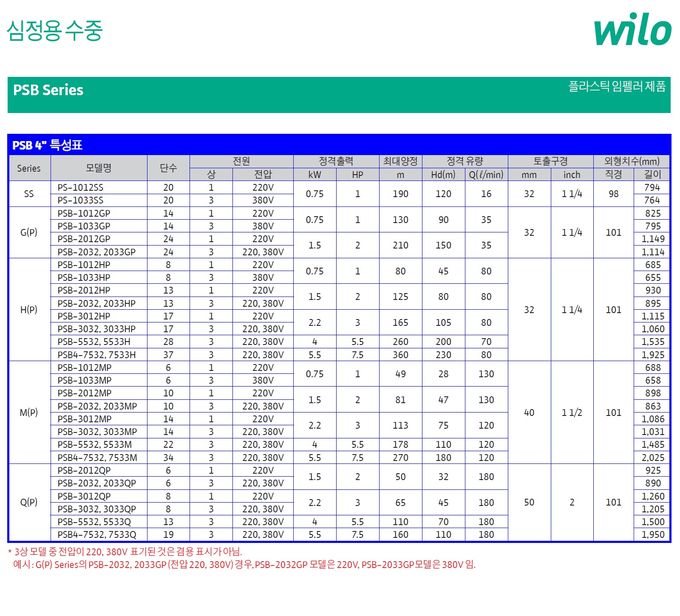This screenshot has width=680, height=616.
Task: Select model PSB-5532, 5533M
Action: (95, 444)
